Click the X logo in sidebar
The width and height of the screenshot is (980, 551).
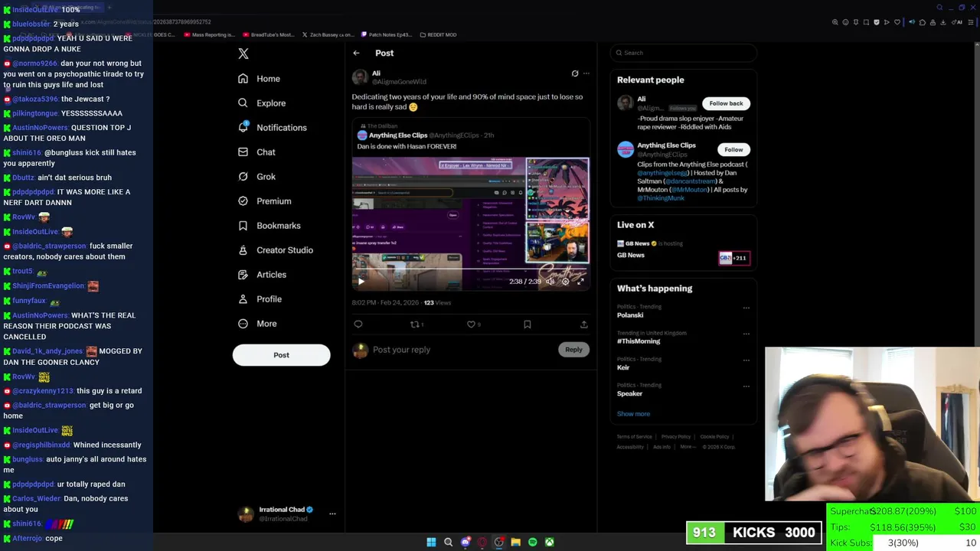[243, 54]
